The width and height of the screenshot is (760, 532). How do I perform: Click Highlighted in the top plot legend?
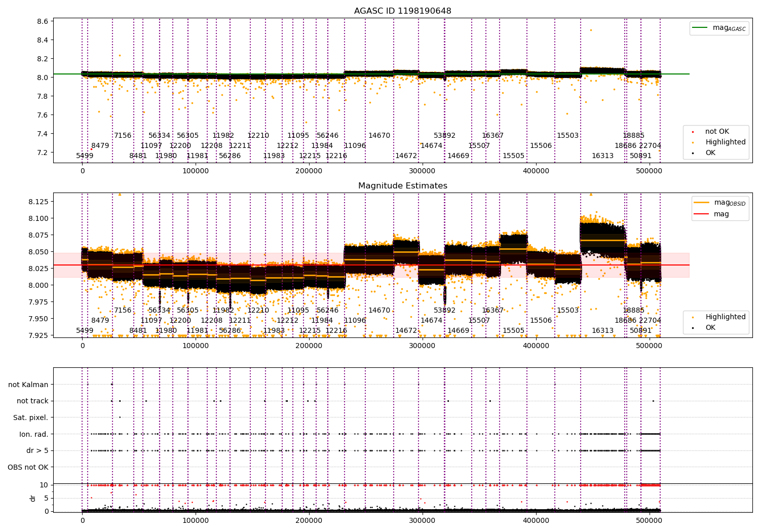725,142
